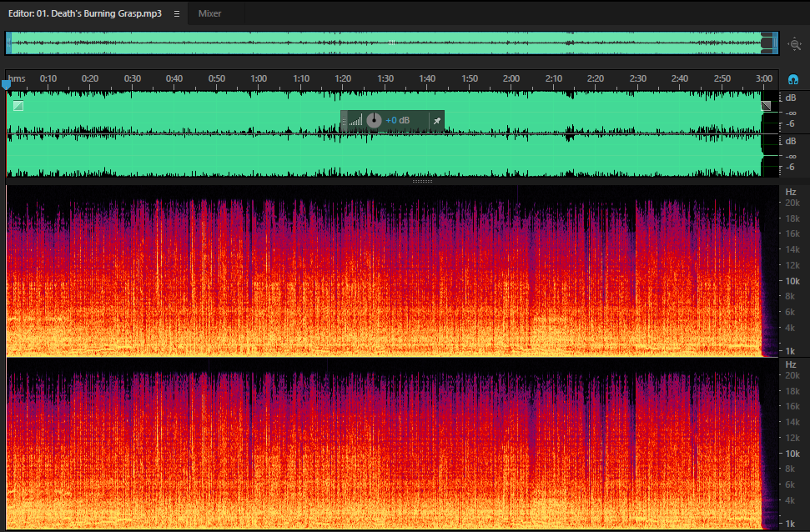Click the hms time format label
810x532 pixels.
tap(17, 78)
